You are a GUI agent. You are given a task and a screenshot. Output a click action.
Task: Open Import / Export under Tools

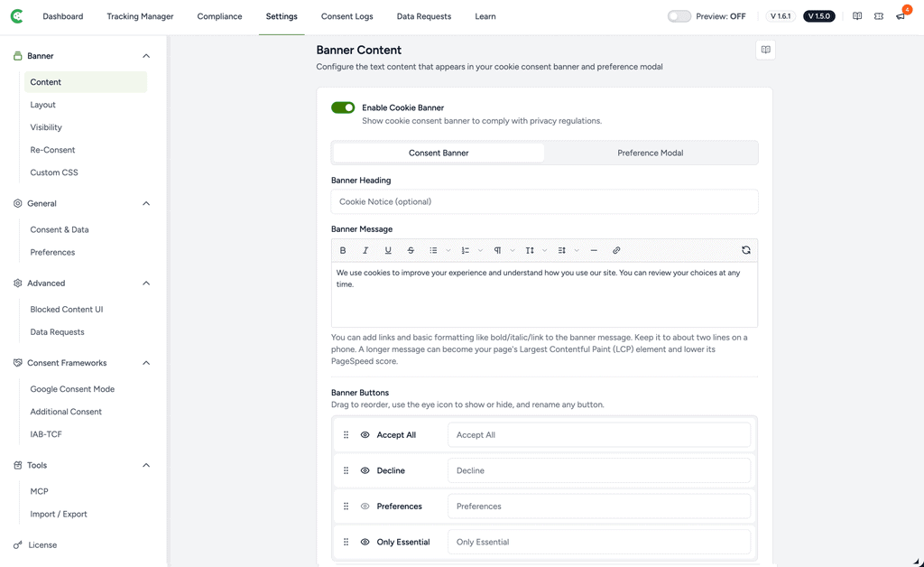point(59,514)
